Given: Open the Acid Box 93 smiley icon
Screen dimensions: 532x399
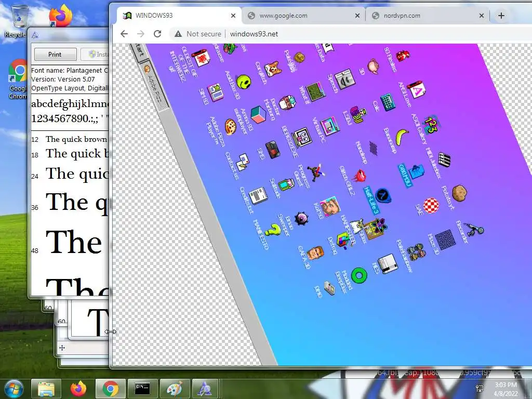Looking at the screenshot, I should pos(244,82).
